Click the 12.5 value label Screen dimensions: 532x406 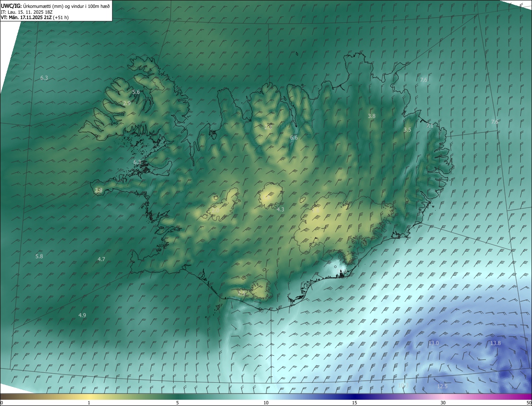(442, 386)
